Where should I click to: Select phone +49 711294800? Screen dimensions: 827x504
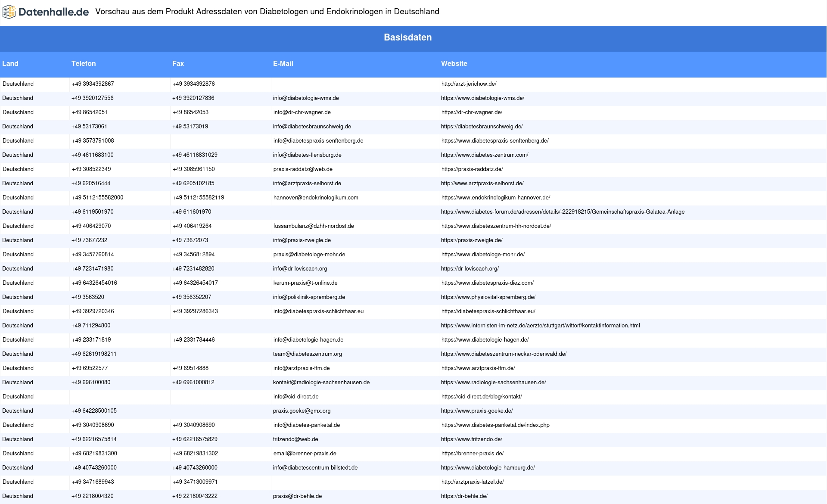(x=91, y=326)
